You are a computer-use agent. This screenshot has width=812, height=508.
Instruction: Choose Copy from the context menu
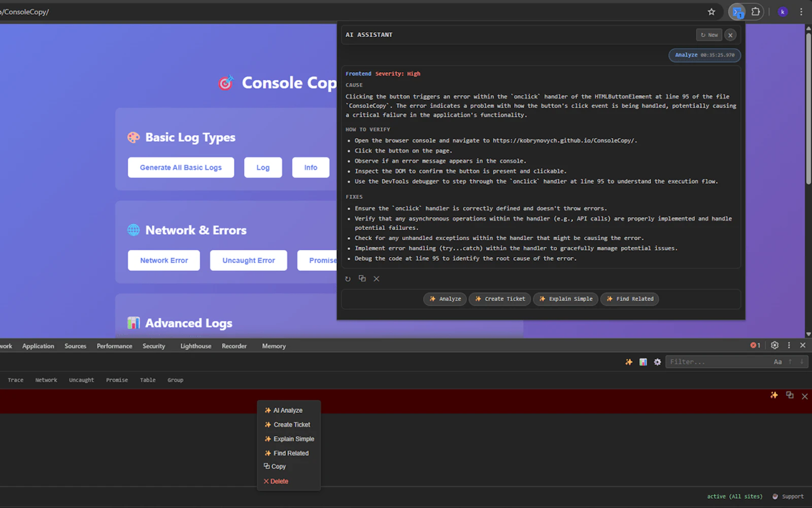pos(289,466)
